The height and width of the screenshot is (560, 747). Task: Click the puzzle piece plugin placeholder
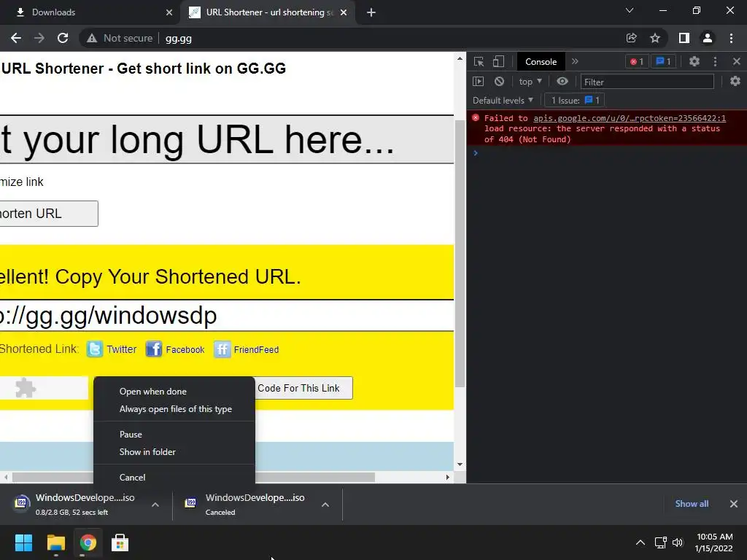(26, 388)
